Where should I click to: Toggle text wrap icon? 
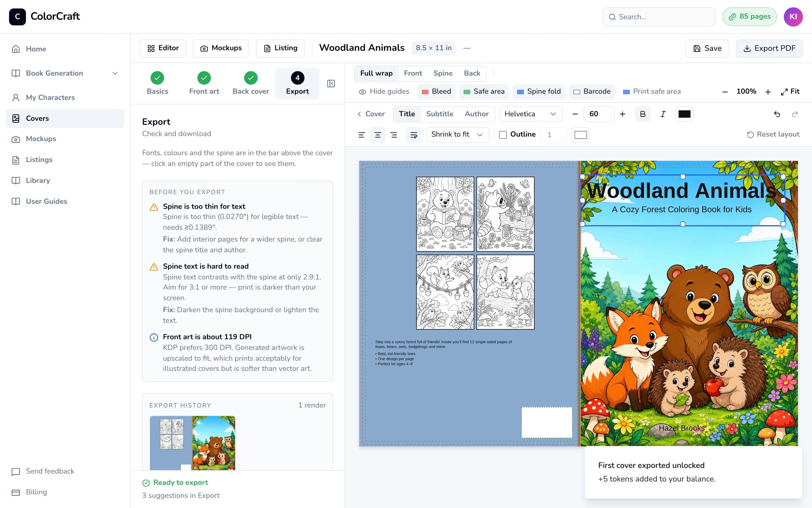414,135
